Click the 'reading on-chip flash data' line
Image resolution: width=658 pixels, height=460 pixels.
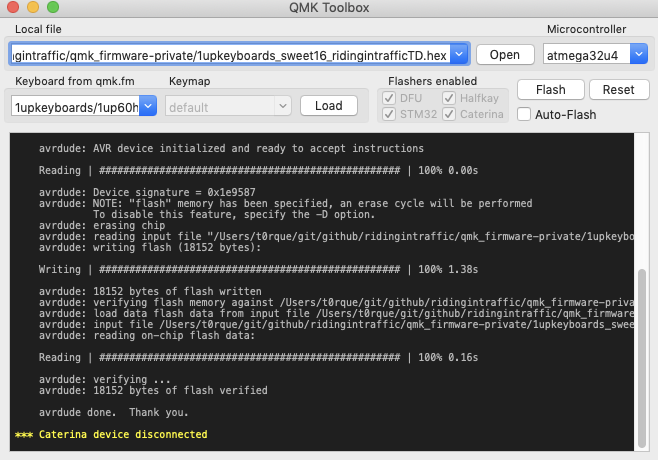point(147,335)
